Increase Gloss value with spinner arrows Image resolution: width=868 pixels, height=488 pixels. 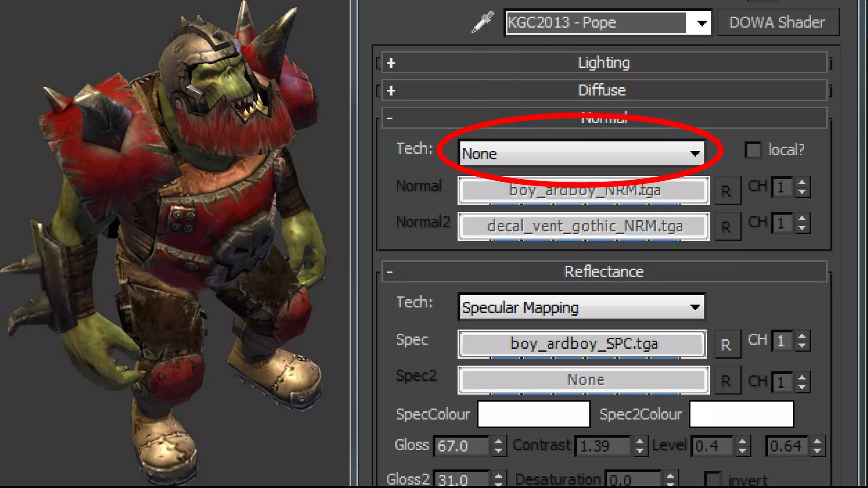pyautogui.click(x=498, y=441)
